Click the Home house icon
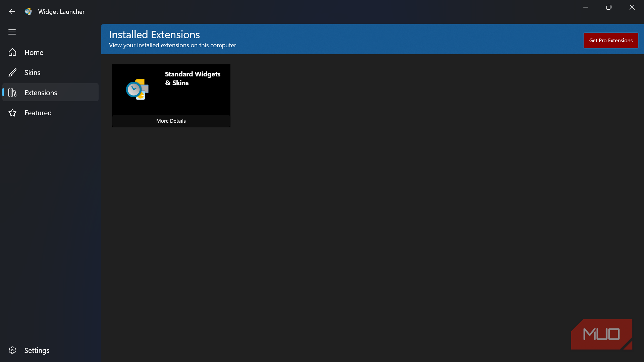Screen dimensions: 644x362 tap(12, 52)
